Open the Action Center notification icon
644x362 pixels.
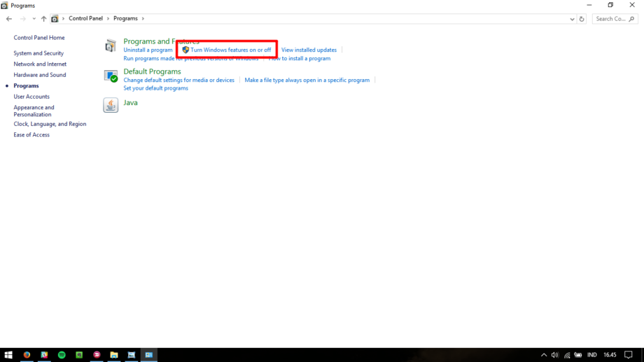pyautogui.click(x=629, y=355)
